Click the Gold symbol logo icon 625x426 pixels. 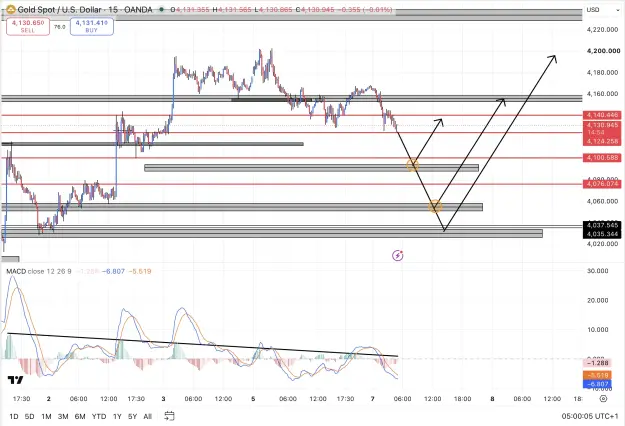coord(10,9)
